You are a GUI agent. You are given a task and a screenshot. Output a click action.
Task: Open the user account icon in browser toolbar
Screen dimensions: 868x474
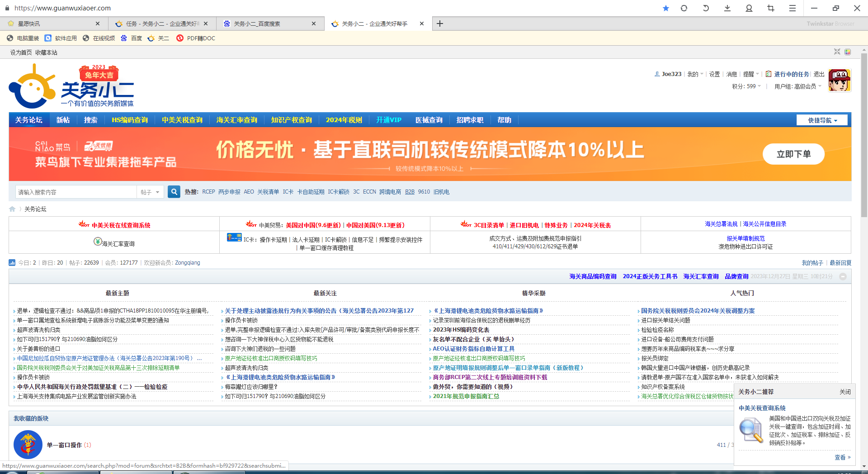(x=749, y=8)
